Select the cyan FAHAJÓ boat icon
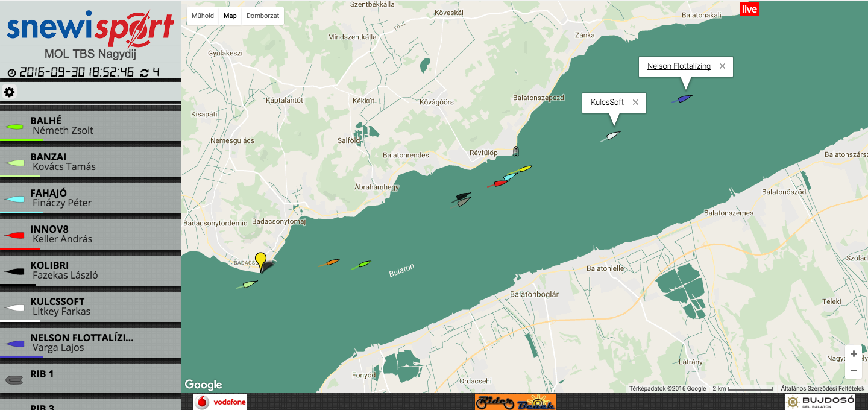 tap(13, 200)
